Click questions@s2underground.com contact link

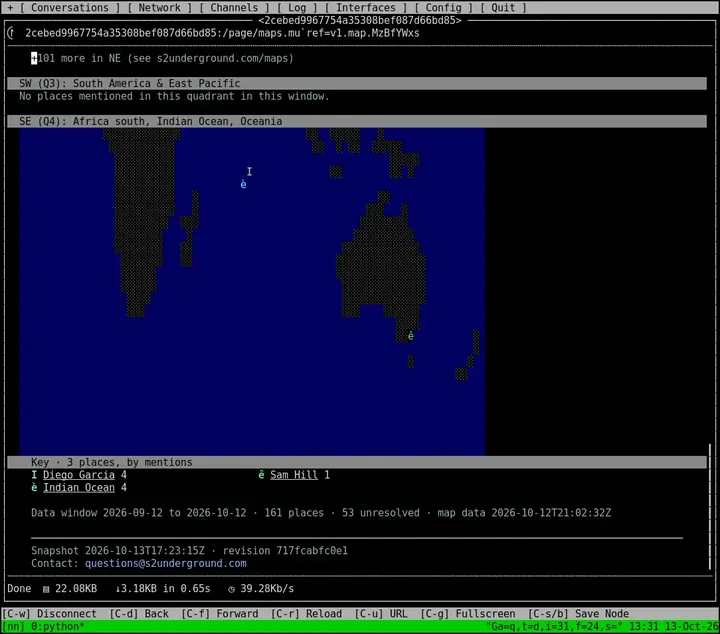165,563
